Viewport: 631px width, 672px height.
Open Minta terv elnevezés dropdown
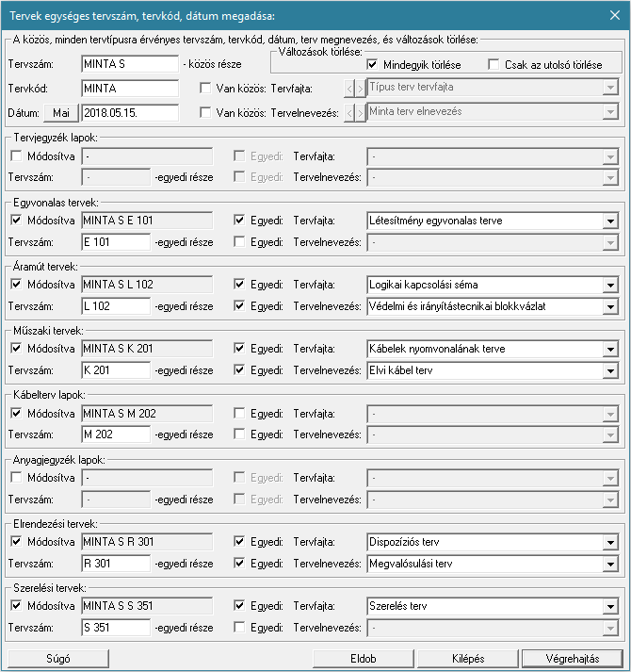coord(610,112)
